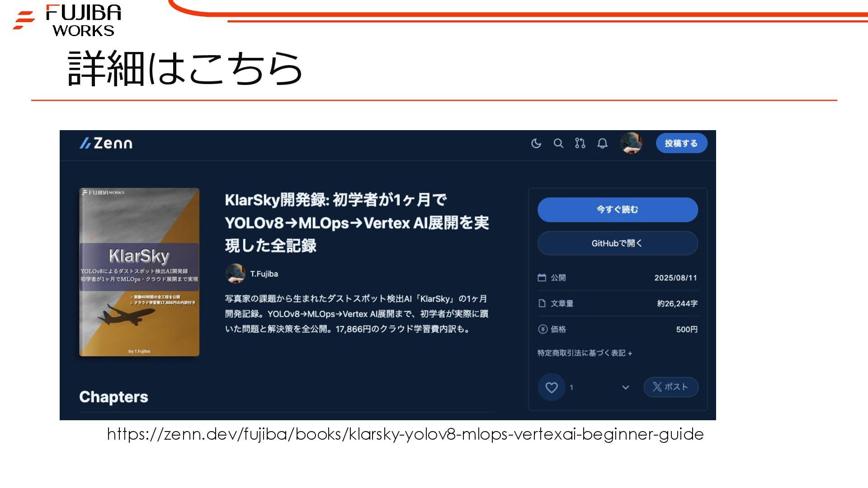Like the book with the heart icon
The width and height of the screenshot is (868, 488).
(x=552, y=387)
